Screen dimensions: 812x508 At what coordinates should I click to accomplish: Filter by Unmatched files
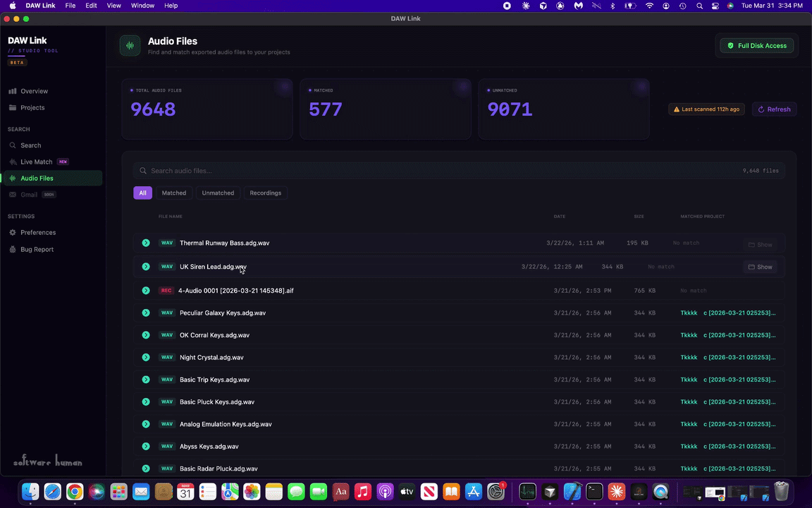coord(218,193)
